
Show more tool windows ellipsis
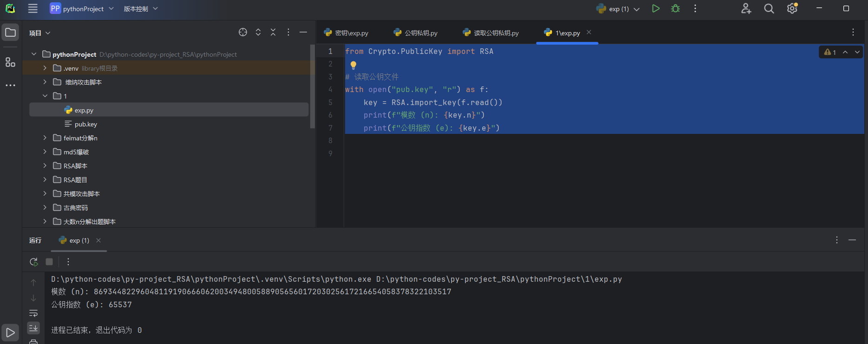[10, 86]
